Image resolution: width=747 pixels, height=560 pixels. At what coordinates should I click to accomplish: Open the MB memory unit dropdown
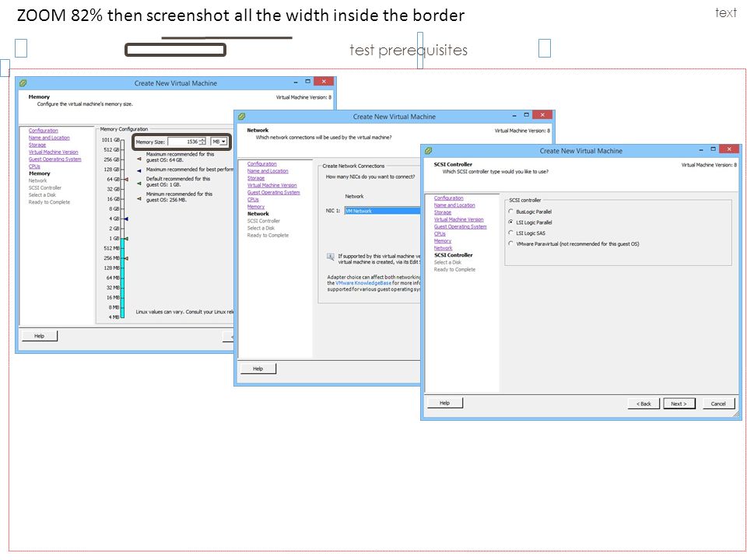coord(219,142)
